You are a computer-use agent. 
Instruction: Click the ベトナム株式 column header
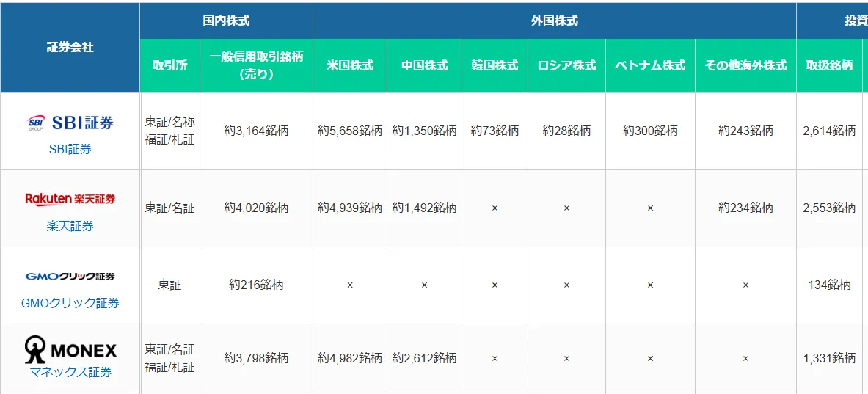tap(649, 65)
